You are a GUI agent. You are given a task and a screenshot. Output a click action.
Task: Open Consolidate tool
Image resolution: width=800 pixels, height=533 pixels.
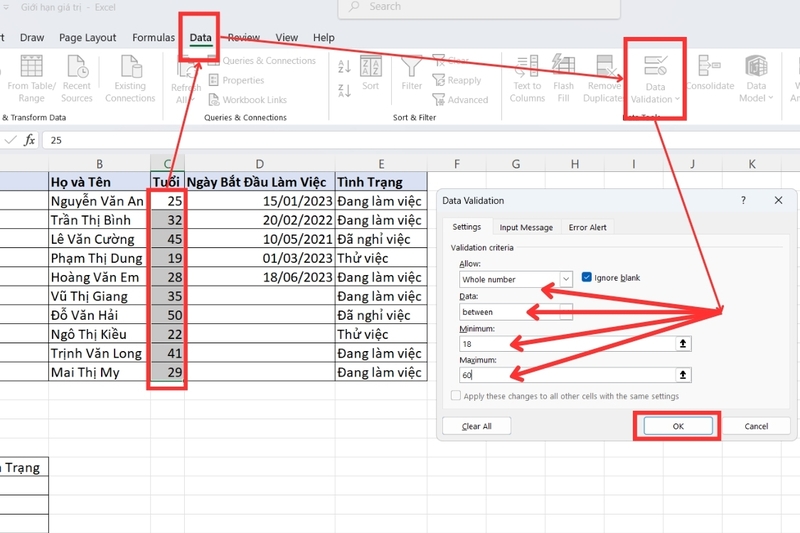point(710,74)
